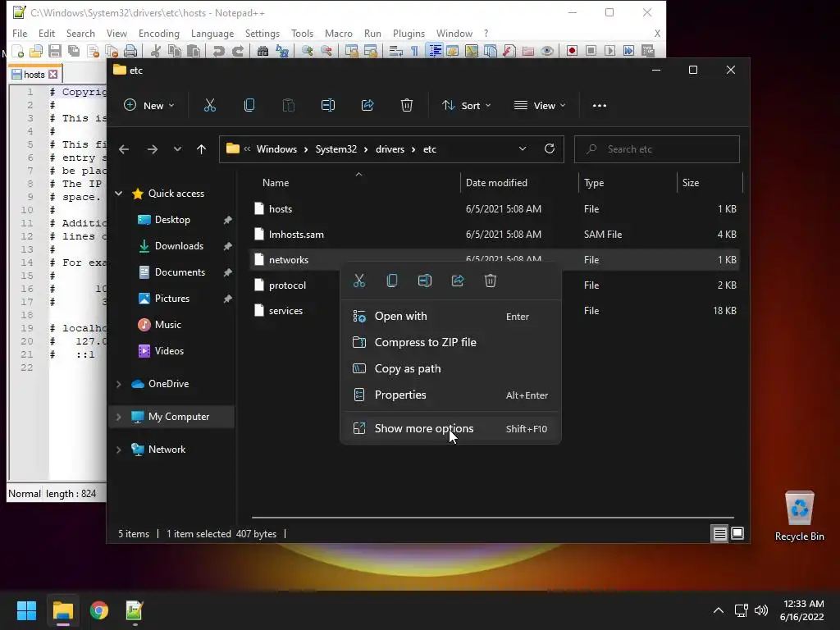Click Notepad++ Print toolbar icon
Viewport: 840px width, 630px height.
coord(130,51)
